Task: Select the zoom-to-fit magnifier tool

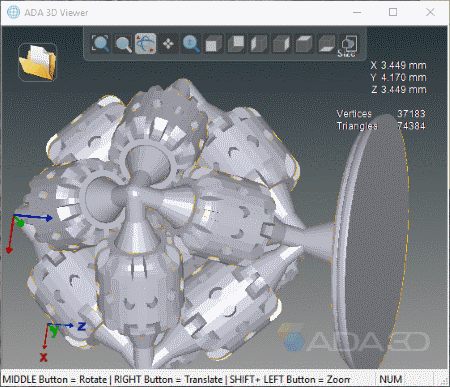Action: [100, 44]
